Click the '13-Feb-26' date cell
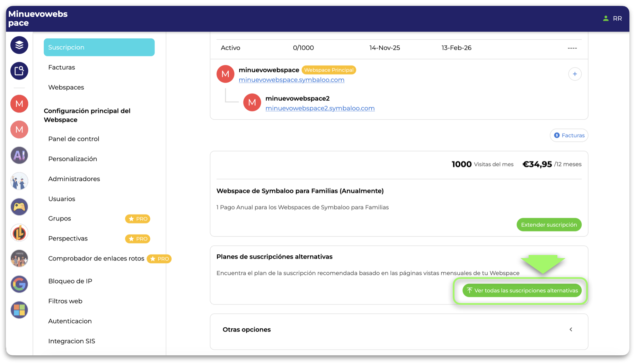The height and width of the screenshot is (364, 636). click(x=457, y=48)
